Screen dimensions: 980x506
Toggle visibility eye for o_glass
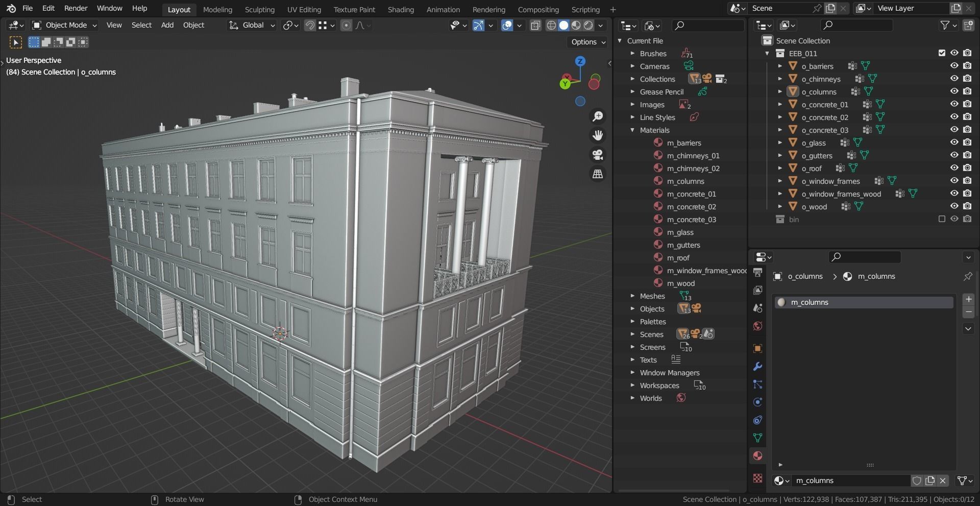coord(954,142)
